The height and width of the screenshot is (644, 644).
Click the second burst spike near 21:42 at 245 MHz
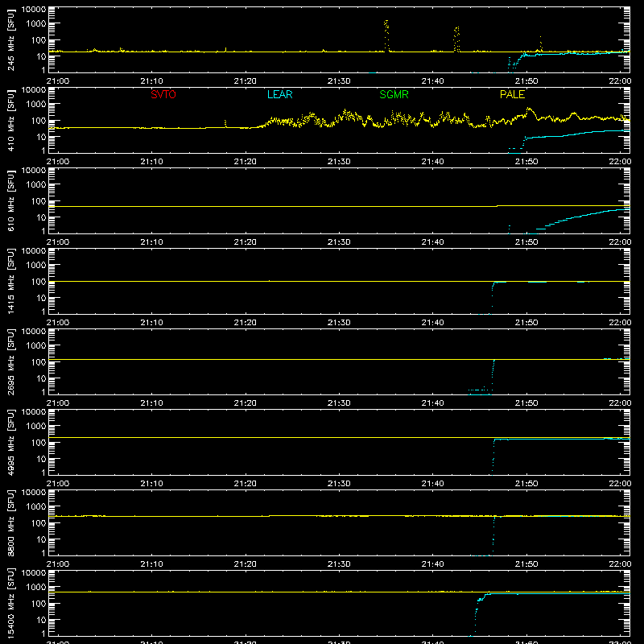point(456,39)
